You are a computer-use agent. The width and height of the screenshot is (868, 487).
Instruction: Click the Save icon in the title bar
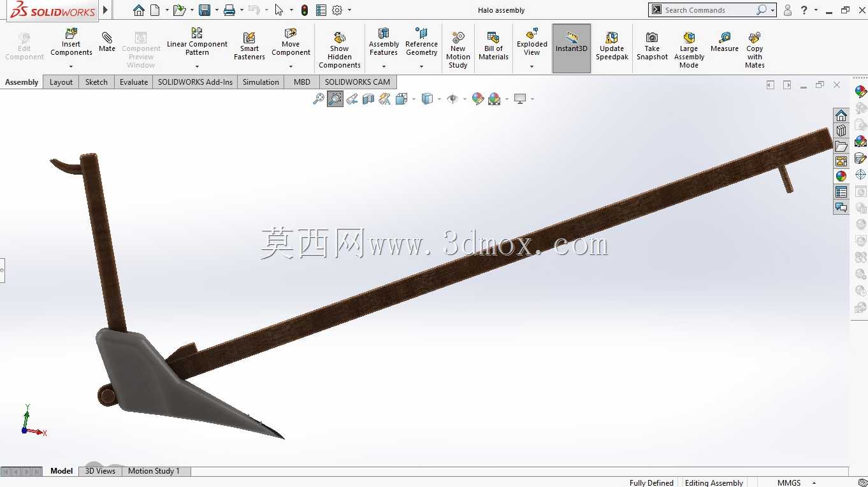click(x=205, y=10)
